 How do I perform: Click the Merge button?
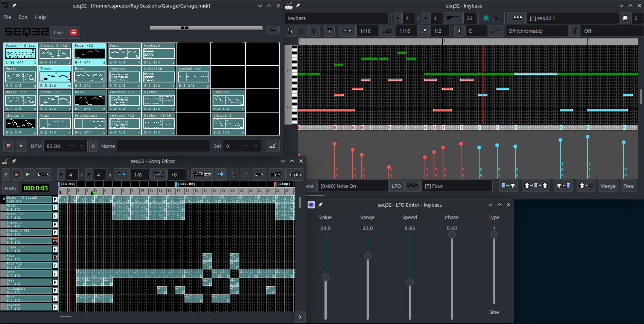pyautogui.click(x=607, y=186)
